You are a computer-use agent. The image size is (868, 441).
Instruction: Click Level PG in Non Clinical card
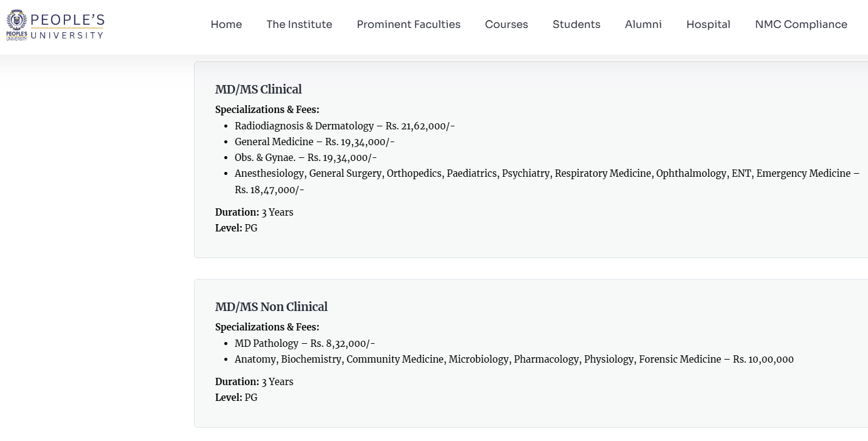[236, 398]
